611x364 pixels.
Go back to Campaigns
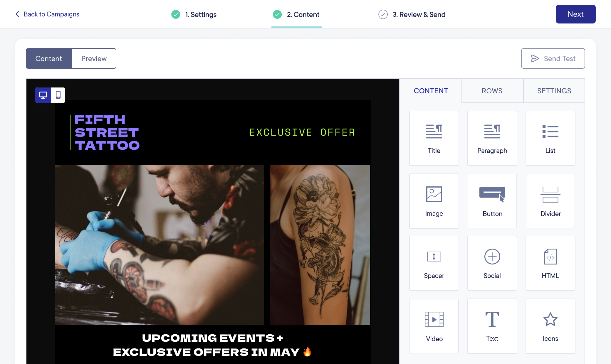[x=47, y=14]
